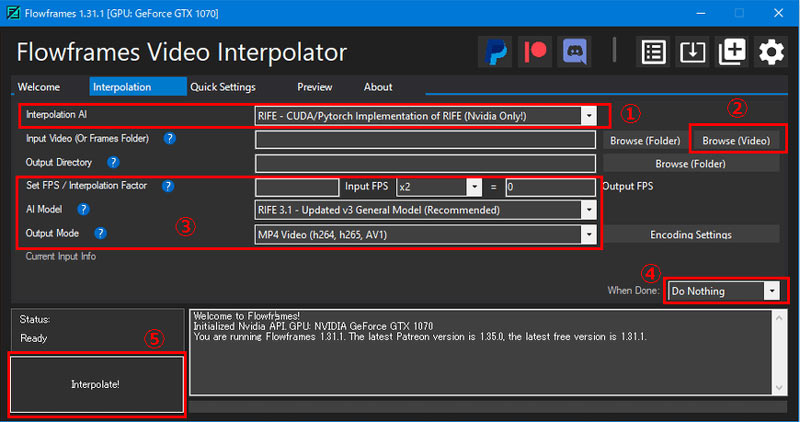Screen dimensions: 800x422
Task: Click the Patreon icon
Action: tap(535, 52)
